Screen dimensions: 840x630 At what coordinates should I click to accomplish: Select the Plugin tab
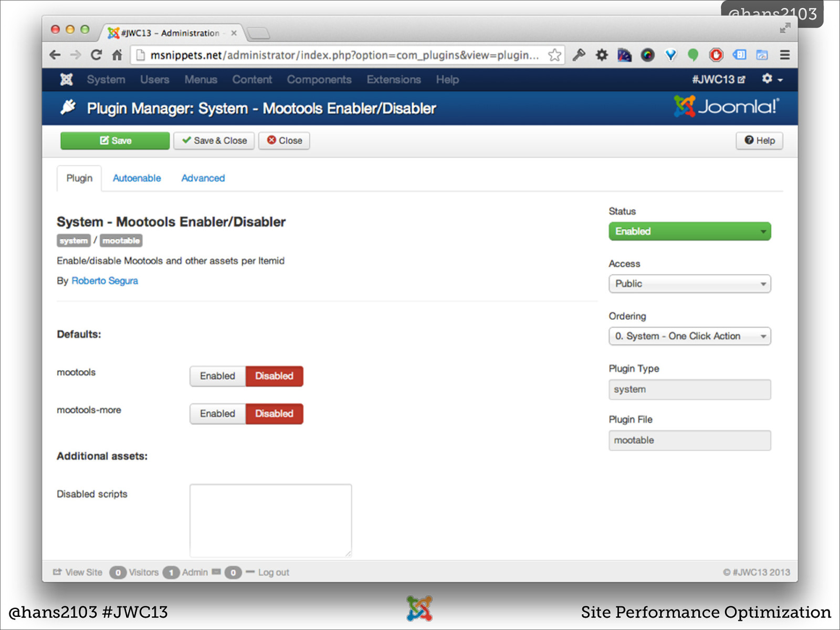(x=79, y=178)
